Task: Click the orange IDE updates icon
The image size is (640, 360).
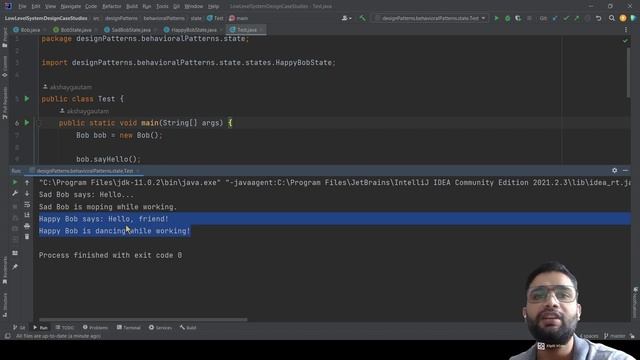Action: [623, 18]
